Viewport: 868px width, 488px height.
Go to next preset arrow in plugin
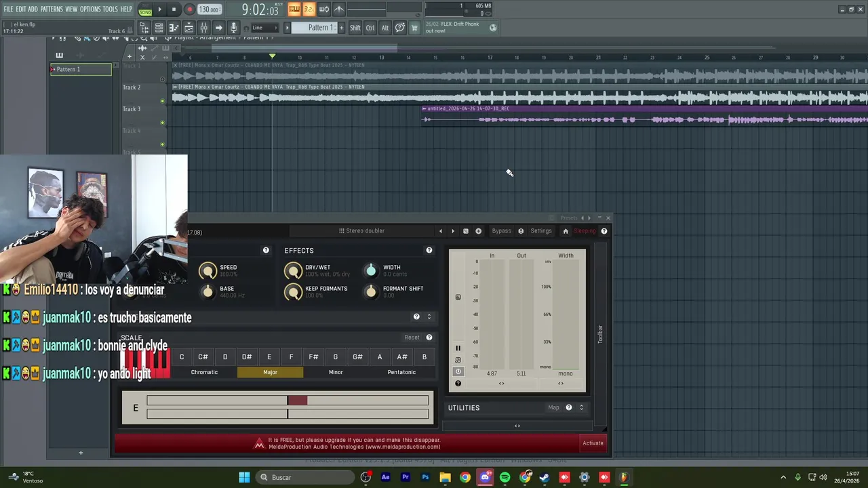(453, 231)
